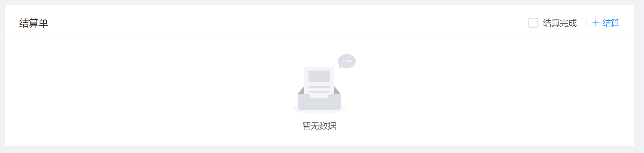Viewport: 644px width, 153px height.
Task: Click the blue plus icon beside 结算
Action: tap(596, 23)
